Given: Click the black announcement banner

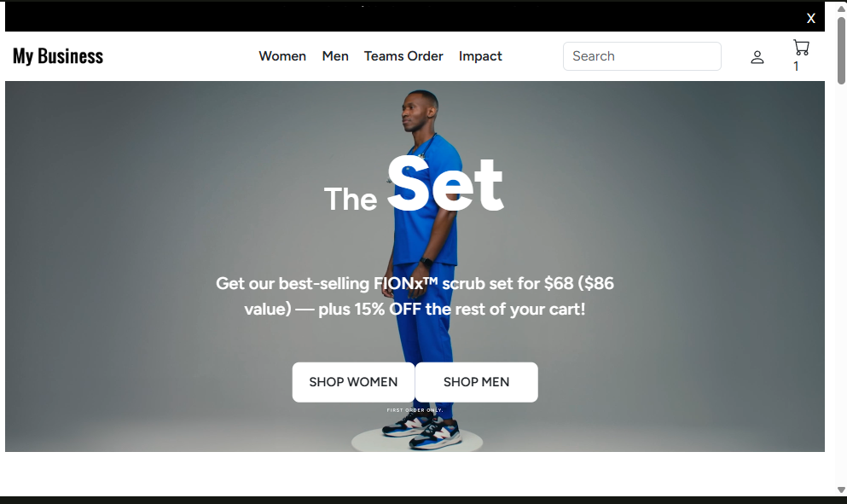Looking at the screenshot, I should (405, 17).
